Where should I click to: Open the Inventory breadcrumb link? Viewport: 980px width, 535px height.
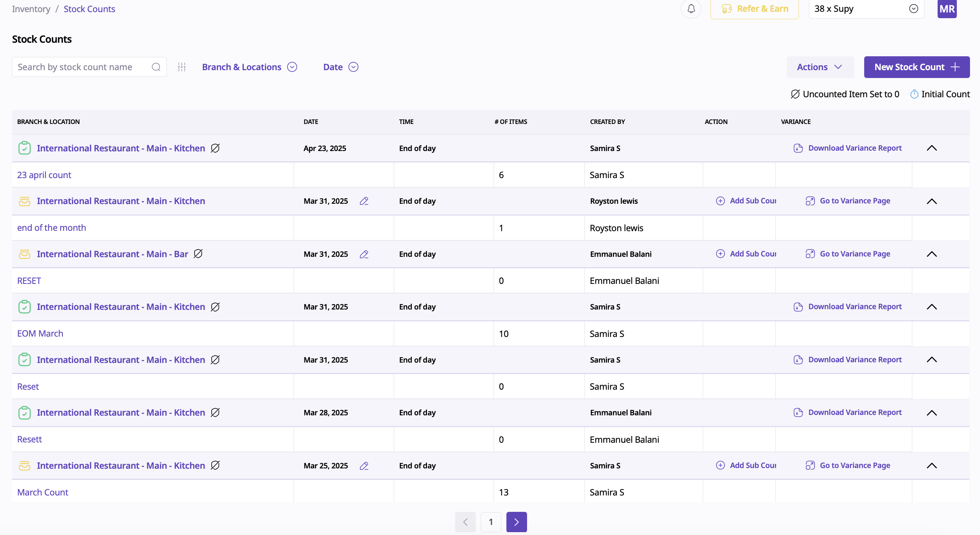[x=31, y=9]
